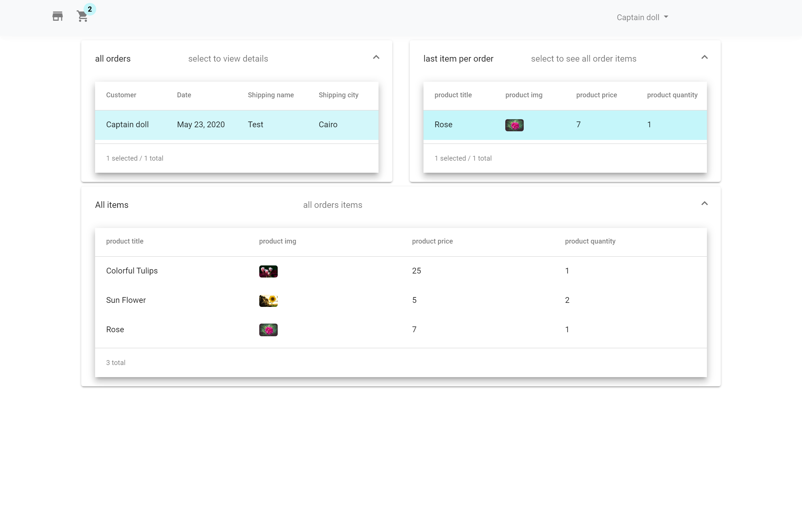Screen dimensions: 802x532
Task: Click the Colorful Tulips product image
Action: tap(268, 271)
